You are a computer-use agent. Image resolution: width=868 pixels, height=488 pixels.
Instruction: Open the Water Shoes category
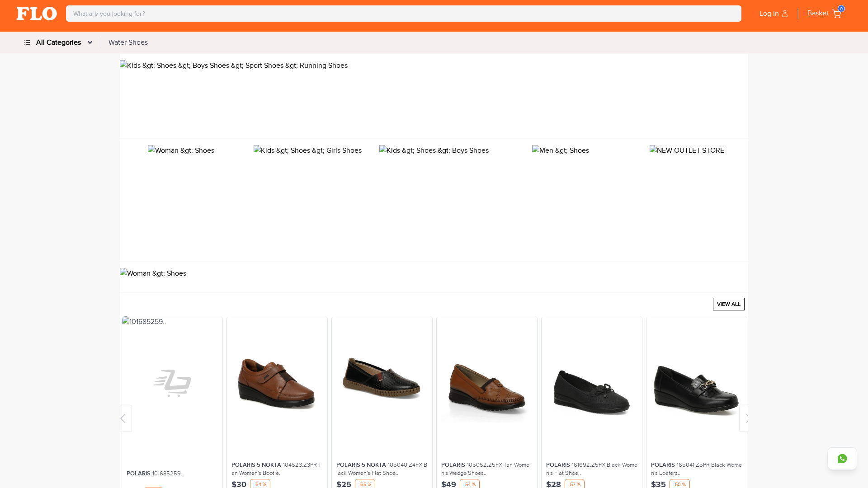(128, 42)
